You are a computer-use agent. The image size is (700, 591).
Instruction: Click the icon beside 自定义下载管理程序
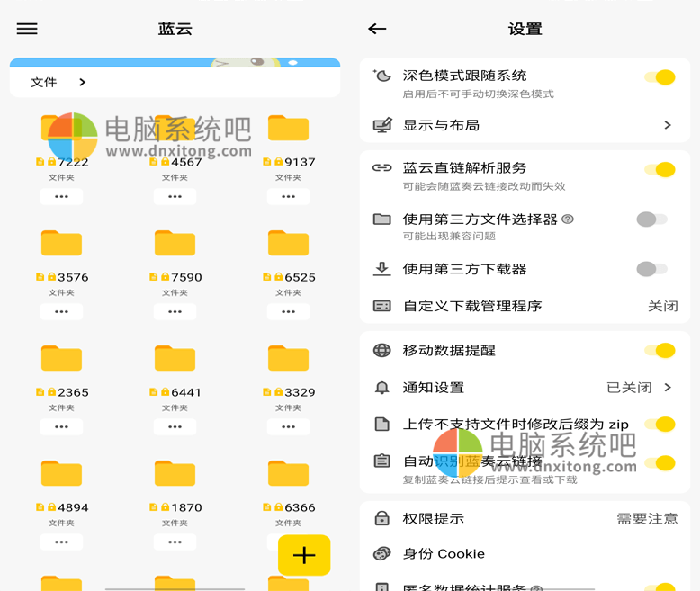382,306
